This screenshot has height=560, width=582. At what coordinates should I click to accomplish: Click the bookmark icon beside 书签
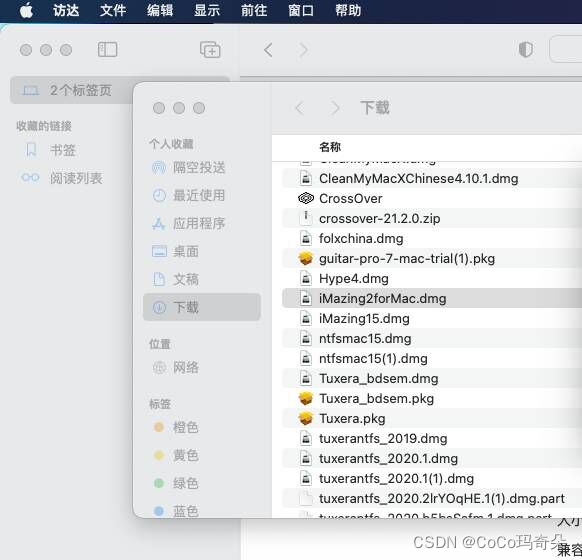[31, 150]
